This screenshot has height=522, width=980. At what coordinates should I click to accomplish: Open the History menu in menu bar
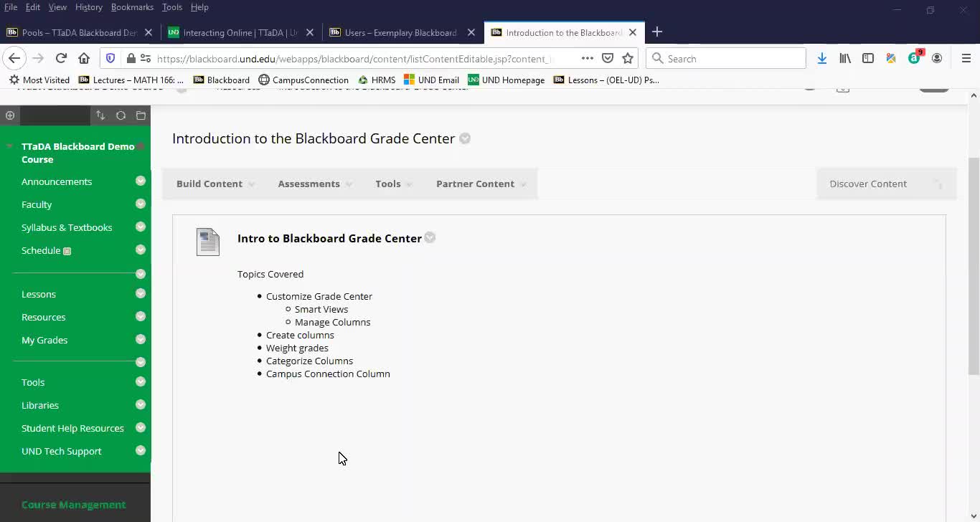pyautogui.click(x=88, y=7)
